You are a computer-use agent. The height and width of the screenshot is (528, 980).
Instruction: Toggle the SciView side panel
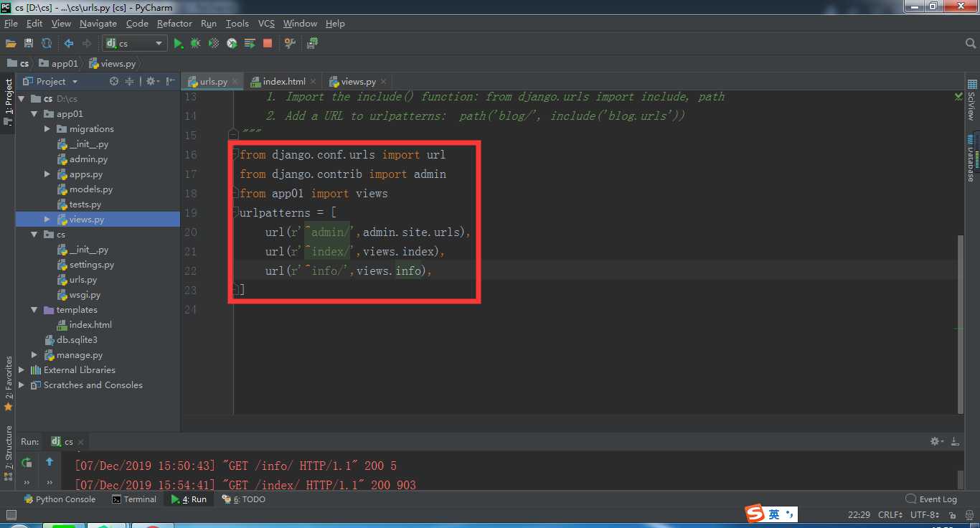click(x=972, y=100)
